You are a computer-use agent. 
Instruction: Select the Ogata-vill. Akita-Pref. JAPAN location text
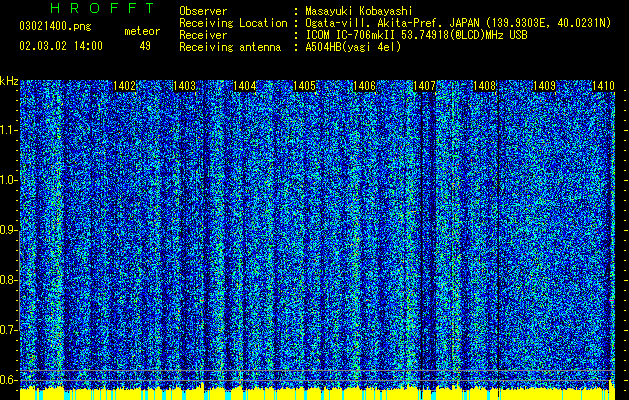(458, 23)
